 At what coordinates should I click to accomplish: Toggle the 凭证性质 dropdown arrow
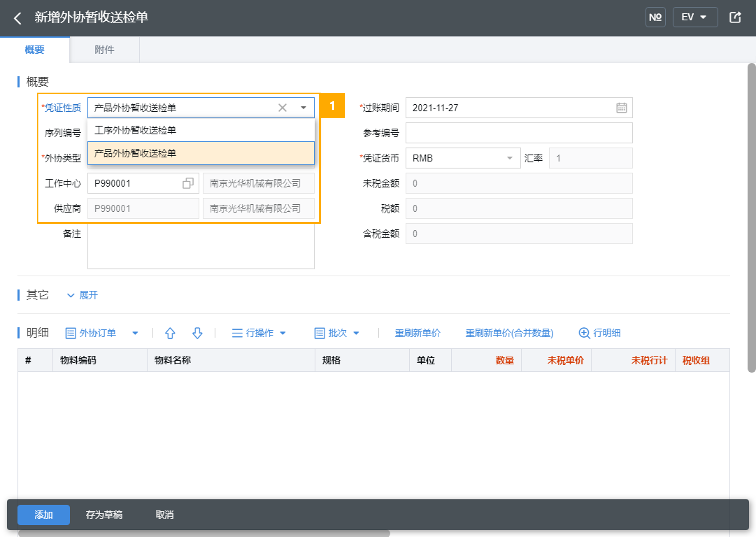click(x=303, y=108)
